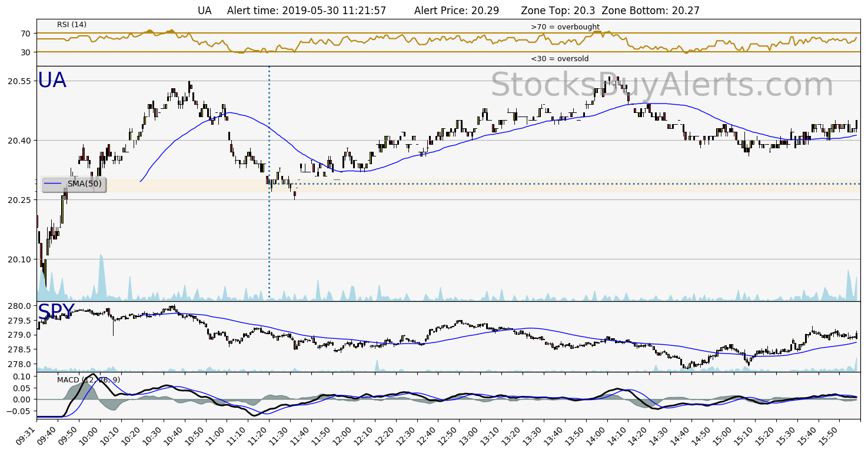The width and height of the screenshot is (868, 453).
Task: Click the 280.0 SPY axis label
Action: [19, 307]
